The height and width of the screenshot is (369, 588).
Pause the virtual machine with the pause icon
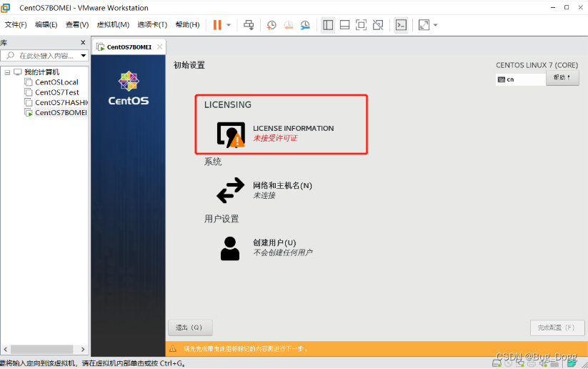(217, 25)
